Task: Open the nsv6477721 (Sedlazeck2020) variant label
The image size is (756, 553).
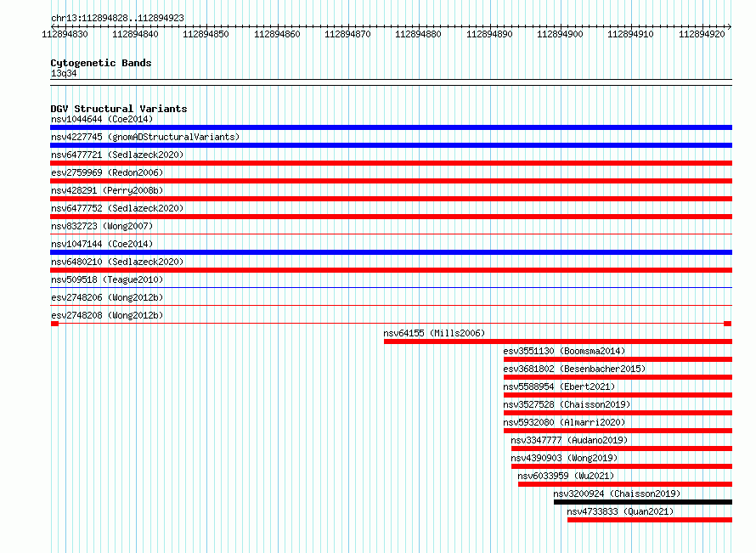Action: pos(117,155)
